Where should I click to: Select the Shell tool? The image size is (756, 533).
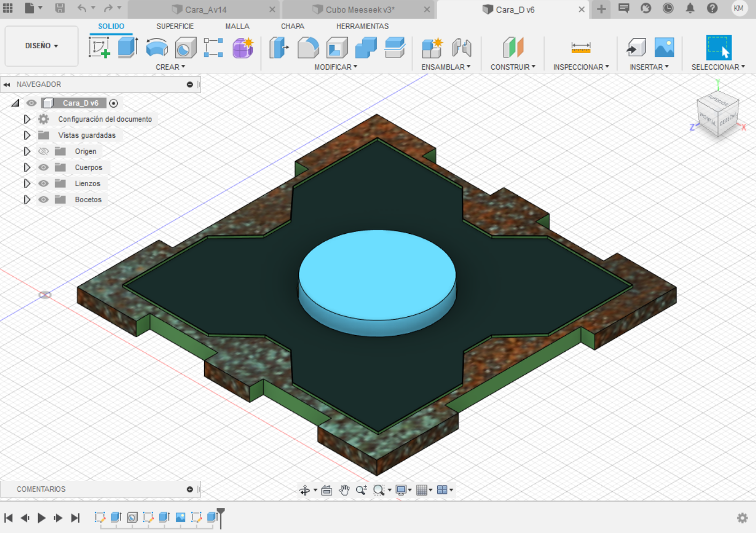(x=337, y=48)
